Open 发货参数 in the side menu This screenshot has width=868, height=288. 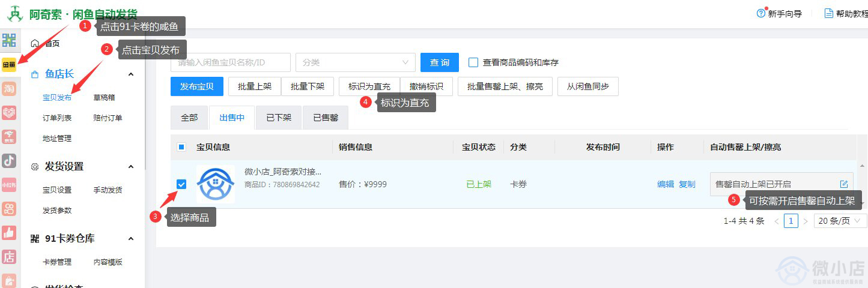pyautogui.click(x=57, y=210)
